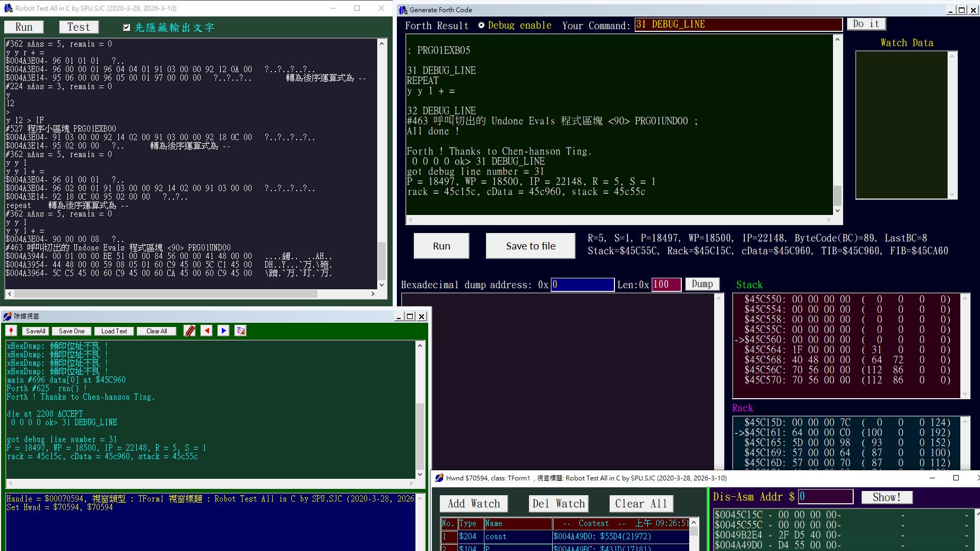This screenshot has width=980, height=551.
Task: Focus the Your Command input field
Action: (739, 24)
